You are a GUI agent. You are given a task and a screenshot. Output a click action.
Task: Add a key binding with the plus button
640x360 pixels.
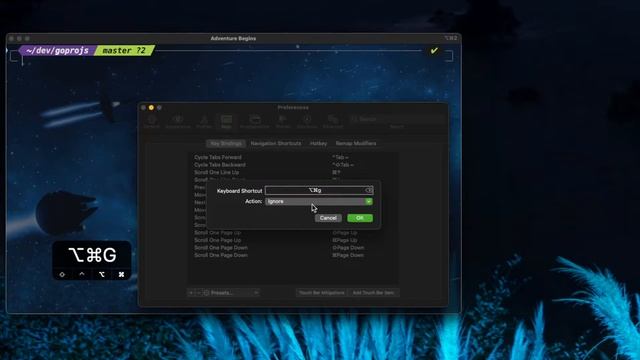click(191, 293)
